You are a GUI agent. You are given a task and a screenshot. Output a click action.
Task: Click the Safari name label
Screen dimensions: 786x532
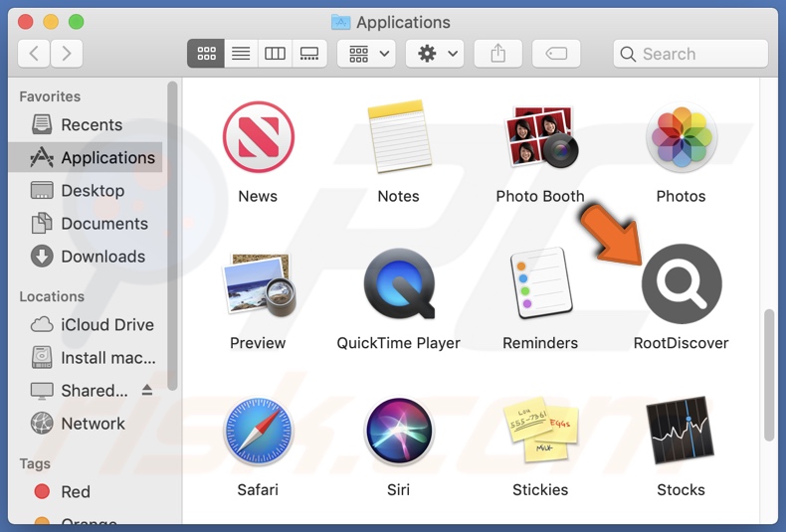click(258, 490)
